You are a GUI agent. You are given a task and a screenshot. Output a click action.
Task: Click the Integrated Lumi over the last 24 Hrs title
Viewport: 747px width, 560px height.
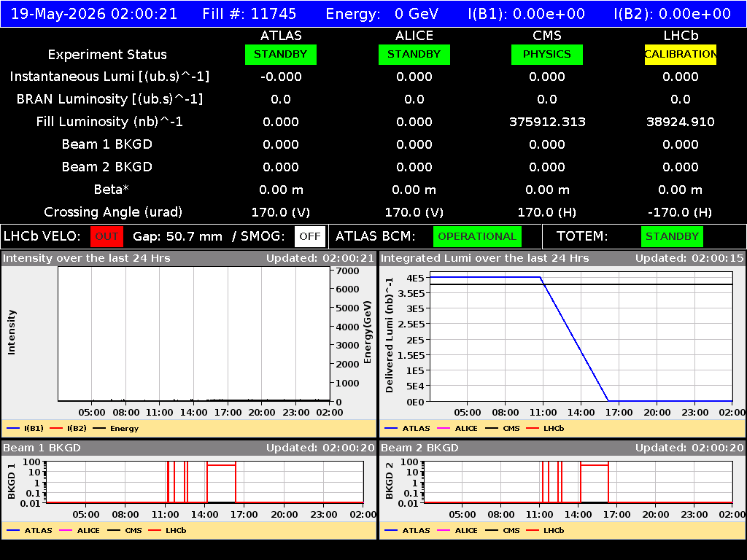pos(485,258)
